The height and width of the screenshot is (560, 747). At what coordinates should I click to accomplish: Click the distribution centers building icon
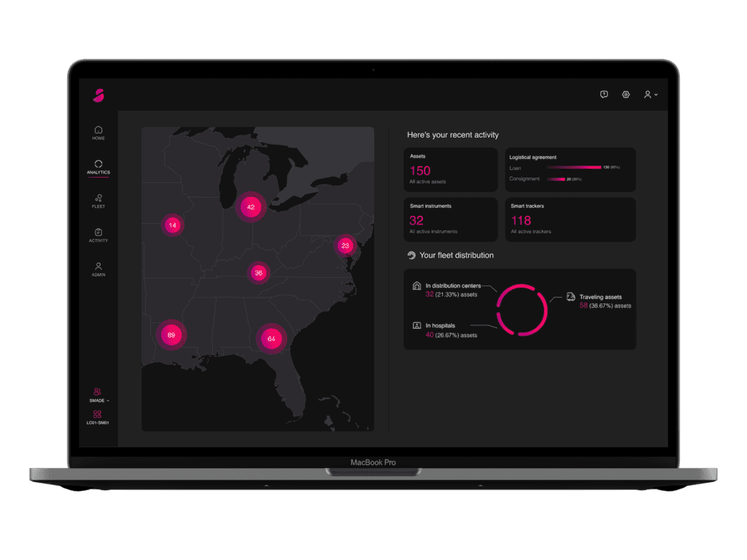tap(417, 287)
